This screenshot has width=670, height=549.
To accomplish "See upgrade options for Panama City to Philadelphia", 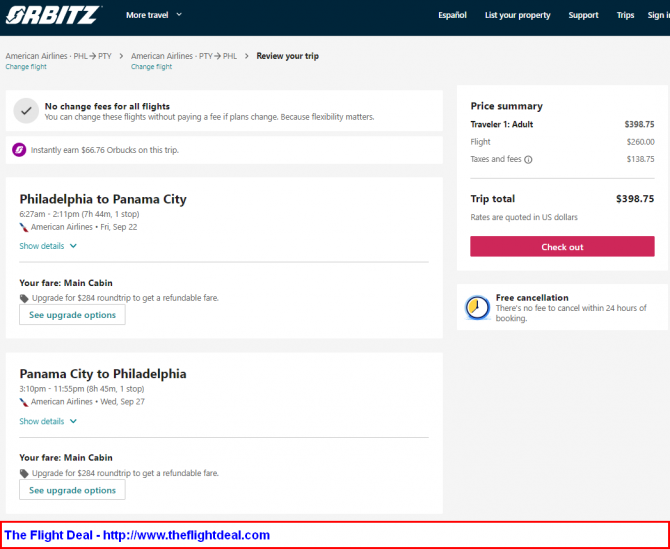I will pos(72,490).
